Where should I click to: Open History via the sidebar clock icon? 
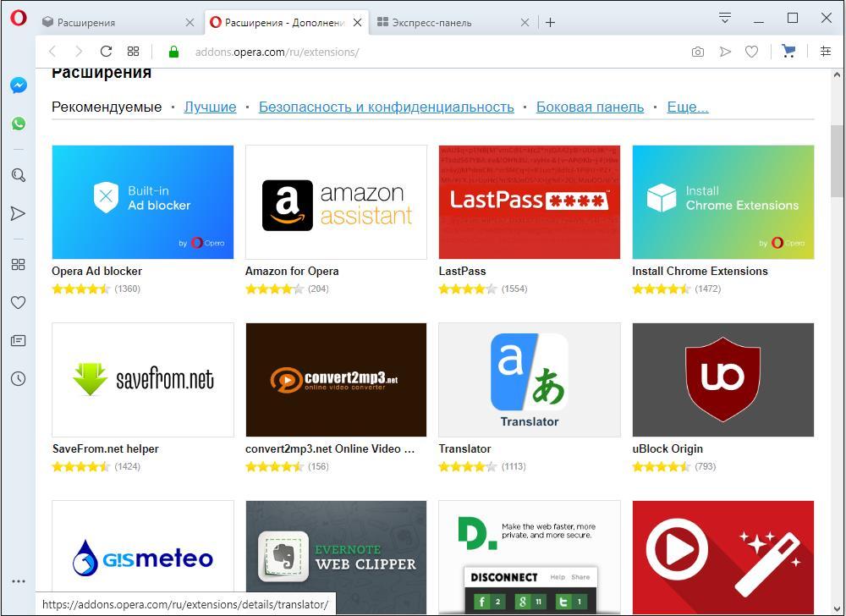(x=18, y=379)
